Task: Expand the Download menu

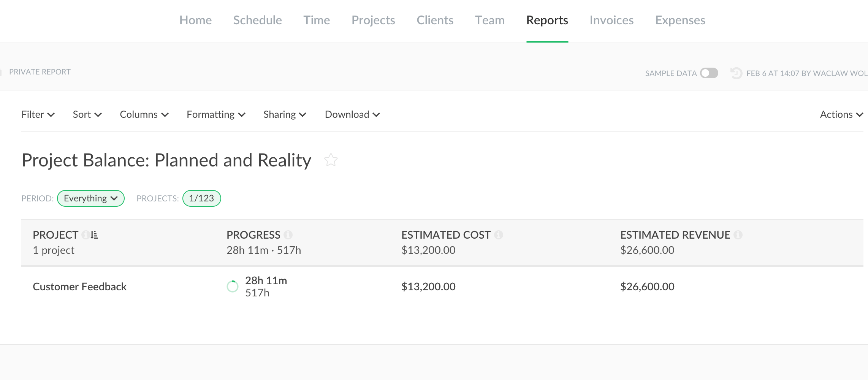Action: 352,114
